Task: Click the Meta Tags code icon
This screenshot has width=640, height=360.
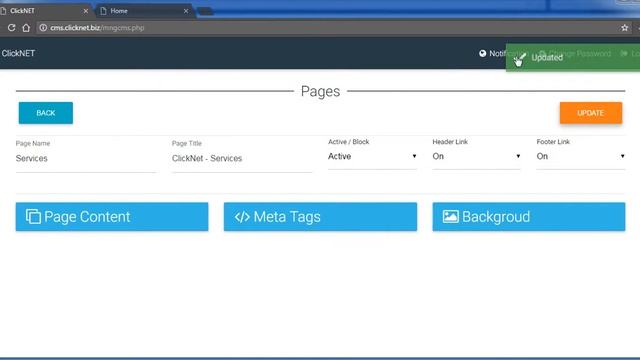Action: click(x=242, y=217)
